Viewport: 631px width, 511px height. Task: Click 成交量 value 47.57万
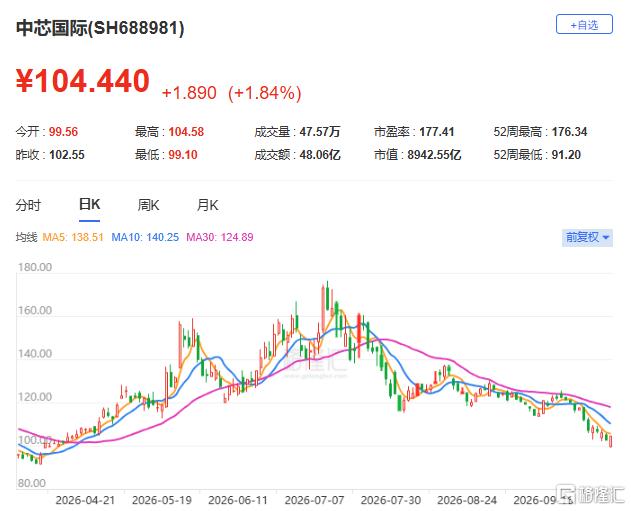(320, 132)
